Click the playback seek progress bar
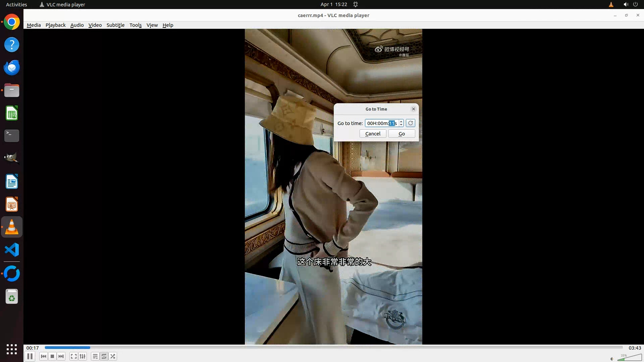The image size is (644, 362). [x=333, y=348]
